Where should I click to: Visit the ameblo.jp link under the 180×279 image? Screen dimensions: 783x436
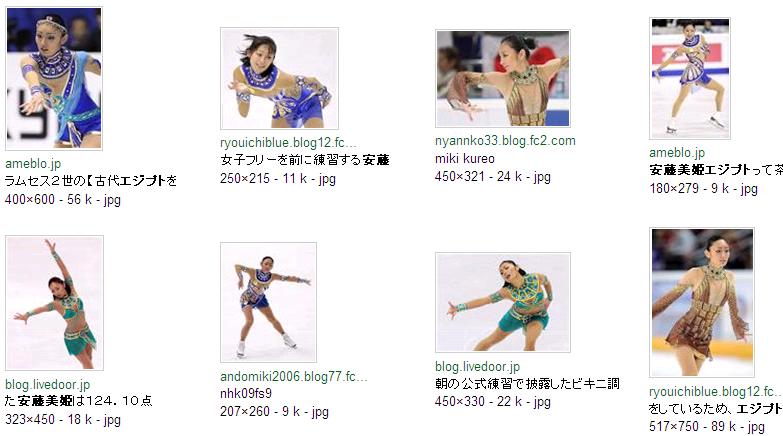(677, 152)
